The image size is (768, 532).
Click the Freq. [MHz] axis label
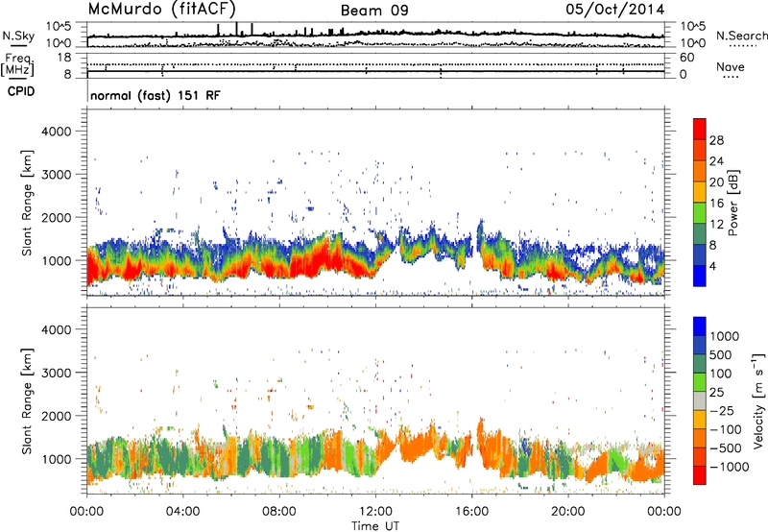click(17, 65)
